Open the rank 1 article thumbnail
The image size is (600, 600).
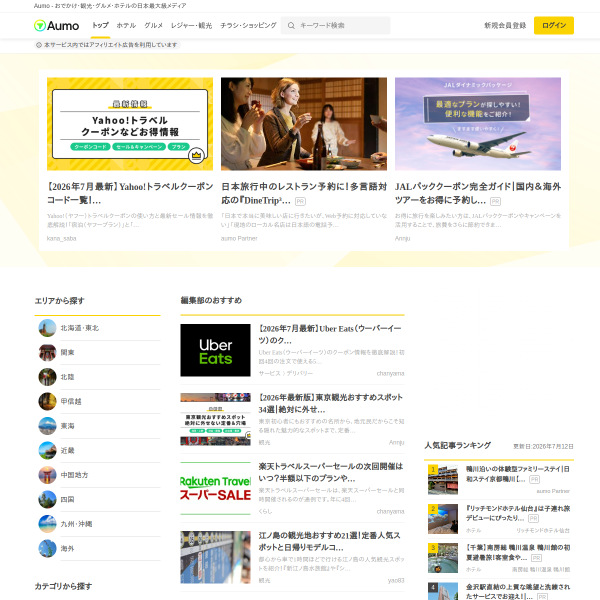click(x=443, y=480)
